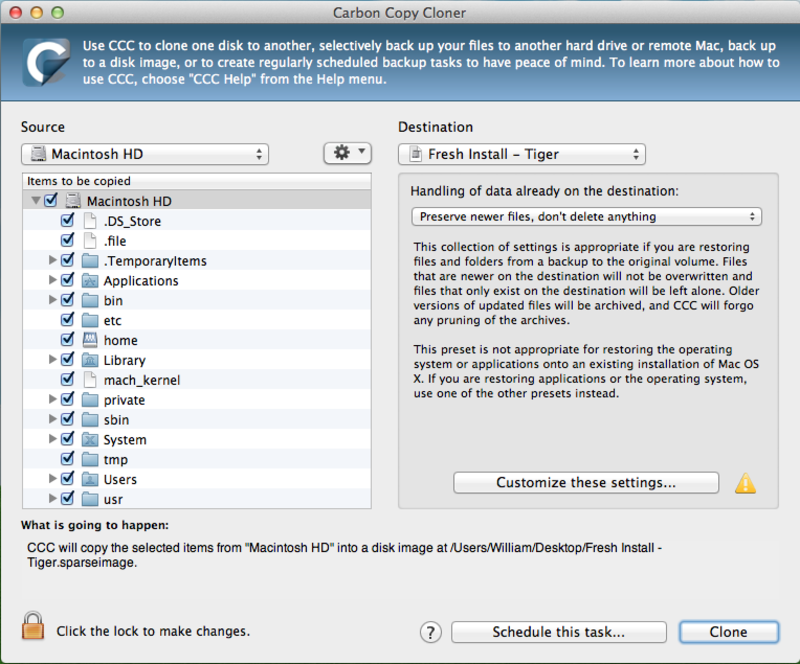The width and height of the screenshot is (800, 664).
Task: Click the Macintosh HD disk icon in tree
Action: click(x=73, y=201)
